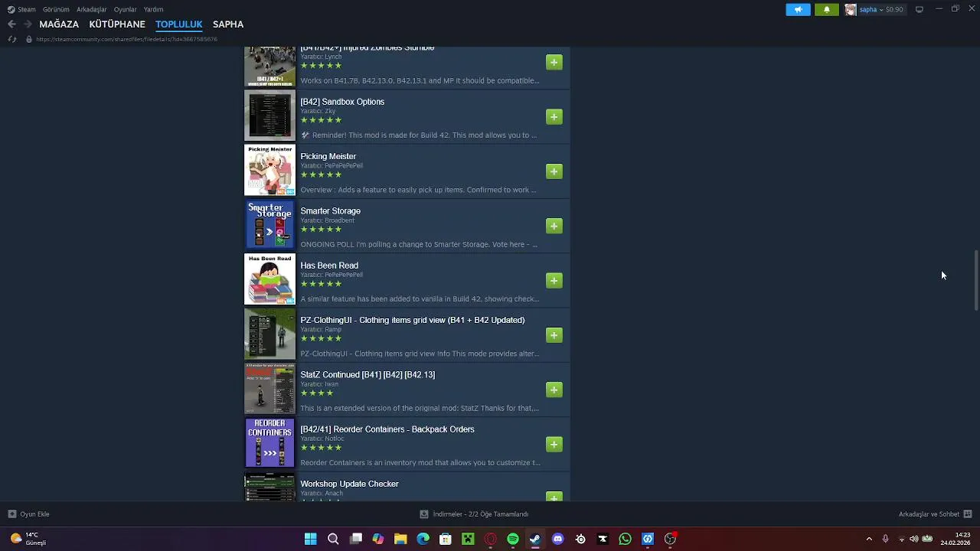Click Oyun Ekle button
980x551 pixels.
pyautogui.click(x=29, y=514)
